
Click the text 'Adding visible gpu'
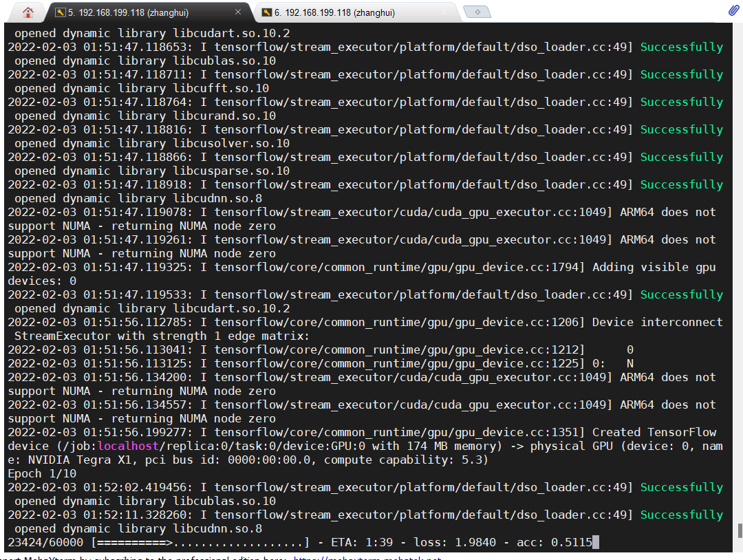[654, 267]
